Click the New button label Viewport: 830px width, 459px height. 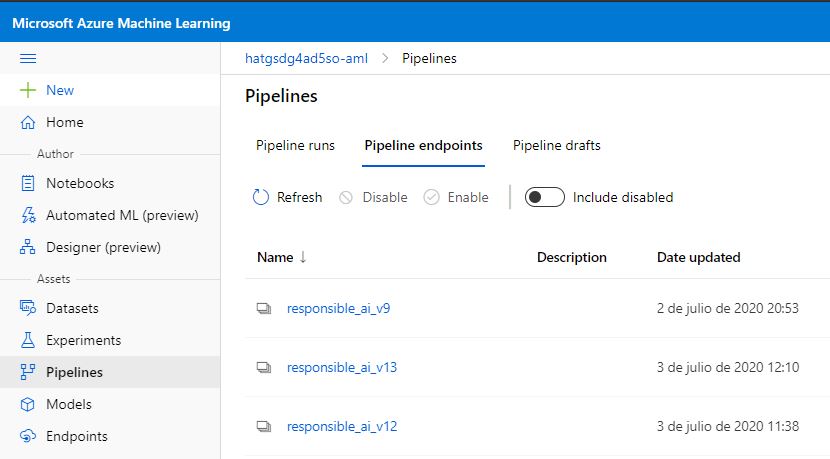click(60, 90)
